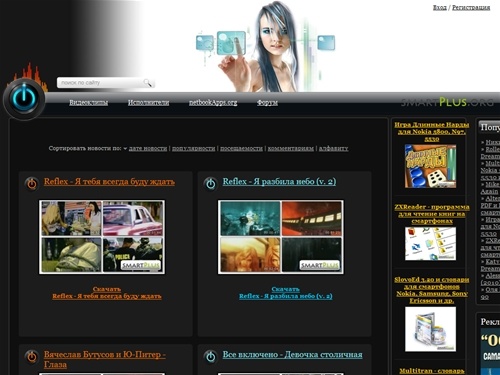Open the title 'Reflex - Я тебя всегда буду ждать'
500x375 pixels.
coord(109,182)
